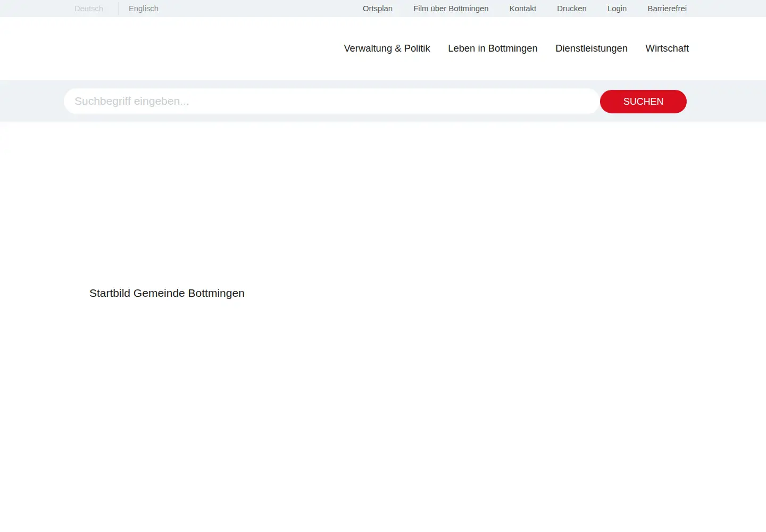The width and height of the screenshot is (766, 532).
Task: Open the Ortsplan link
Action: click(x=378, y=9)
